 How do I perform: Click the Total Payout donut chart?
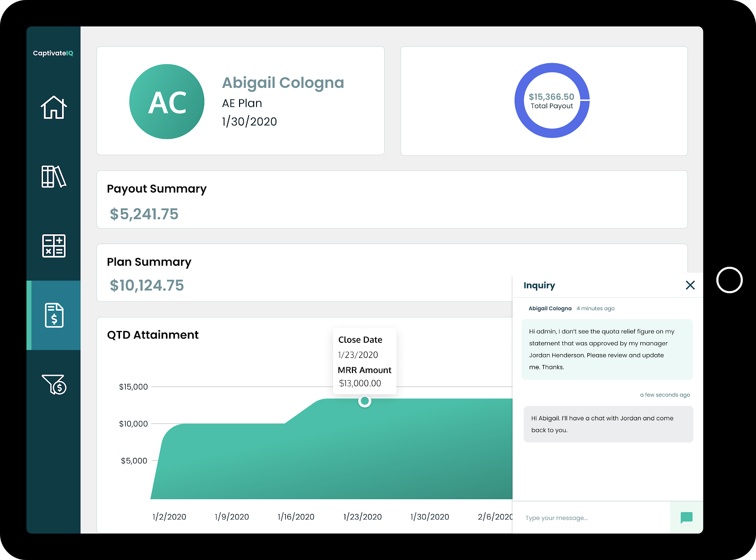[551, 101]
